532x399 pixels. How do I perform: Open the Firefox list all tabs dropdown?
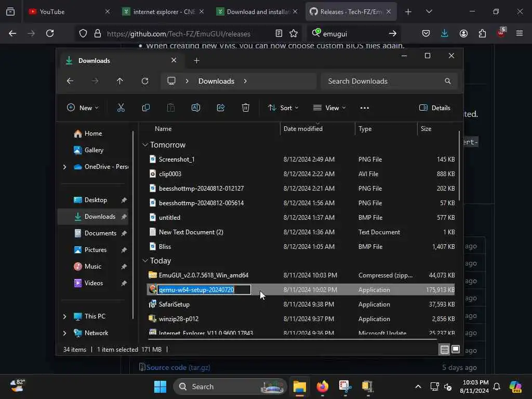429,11
